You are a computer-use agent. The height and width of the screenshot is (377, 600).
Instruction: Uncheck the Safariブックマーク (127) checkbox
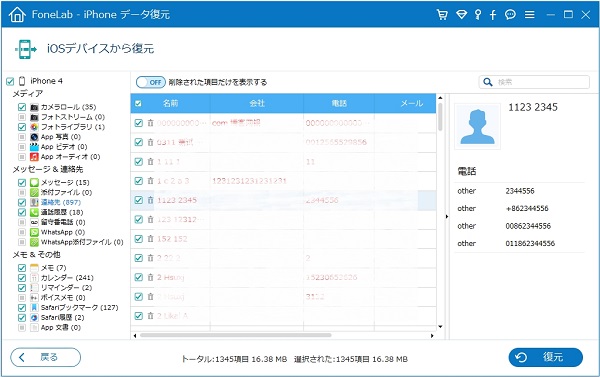click(x=22, y=307)
